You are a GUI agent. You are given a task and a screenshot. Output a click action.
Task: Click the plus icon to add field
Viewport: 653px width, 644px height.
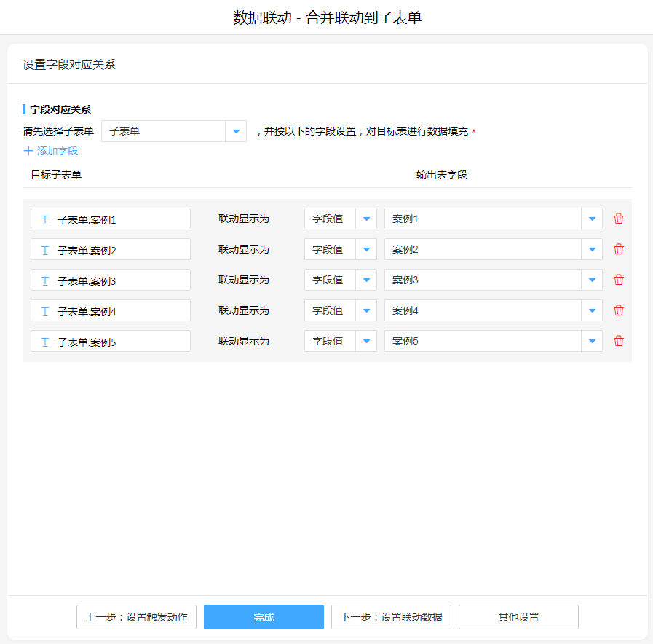click(x=28, y=151)
